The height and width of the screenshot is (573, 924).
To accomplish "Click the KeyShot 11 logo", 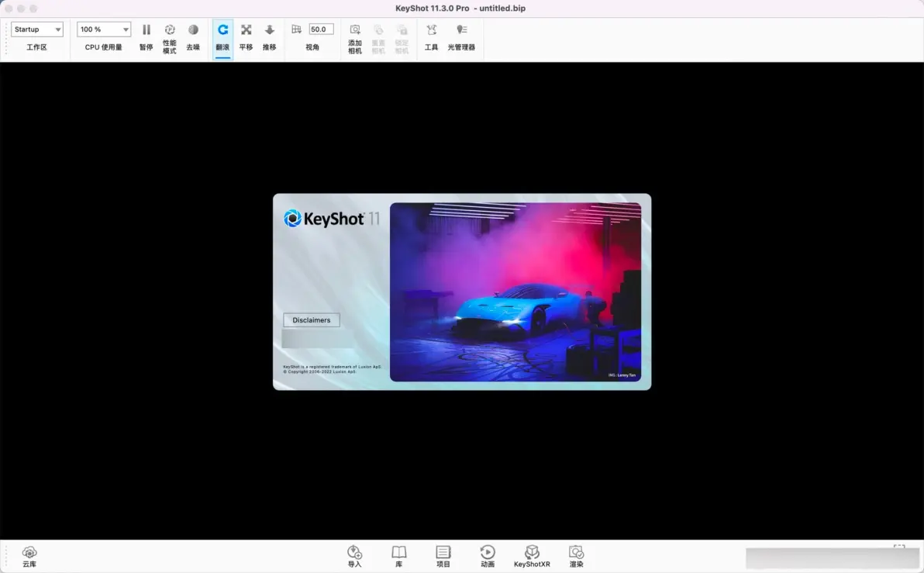I will click(332, 219).
